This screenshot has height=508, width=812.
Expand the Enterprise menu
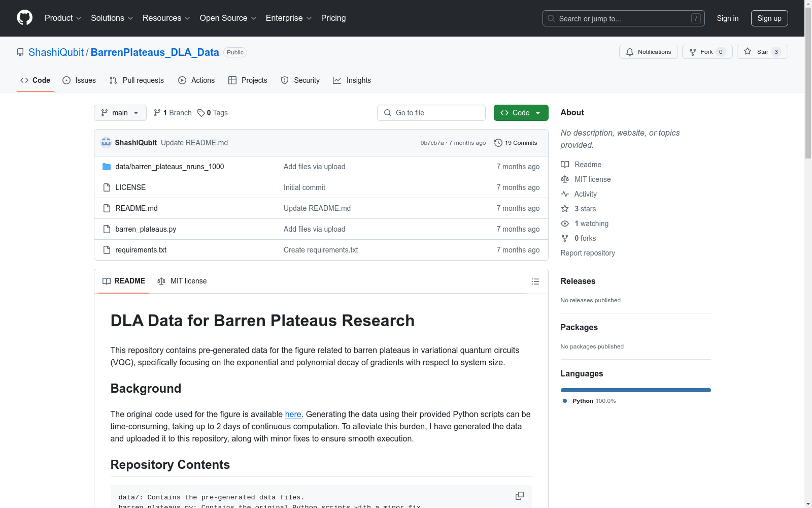tap(289, 18)
